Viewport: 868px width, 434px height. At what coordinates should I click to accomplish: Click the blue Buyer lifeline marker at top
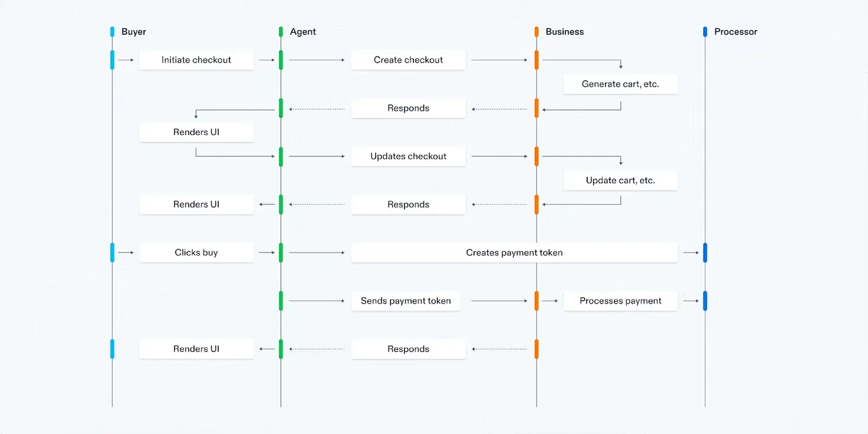click(112, 32)
